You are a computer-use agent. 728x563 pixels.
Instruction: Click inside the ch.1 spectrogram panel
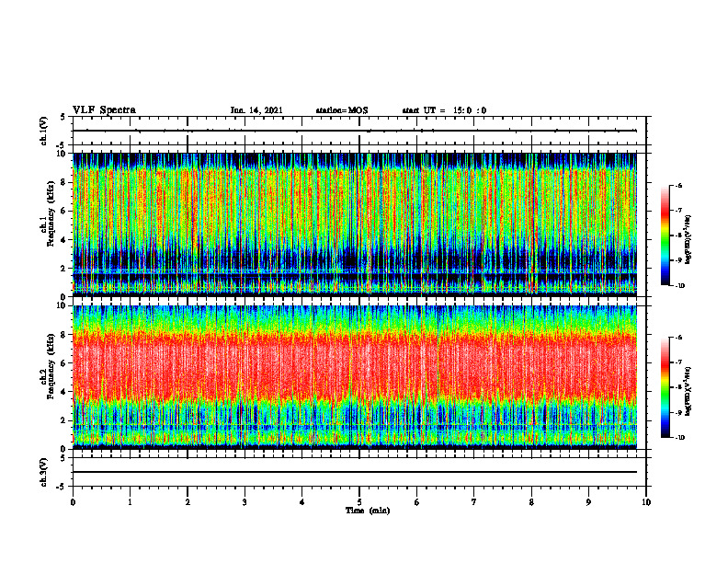[x=355, y=224]
